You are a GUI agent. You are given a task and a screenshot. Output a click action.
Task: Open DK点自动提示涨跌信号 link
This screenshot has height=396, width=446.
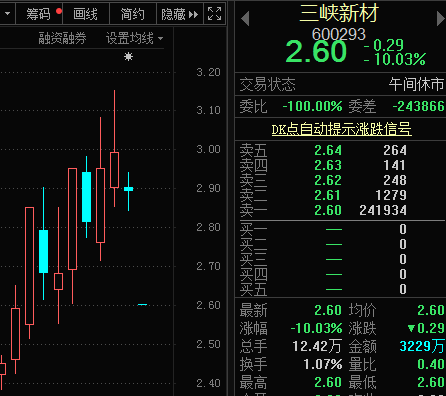pos(342,129)
